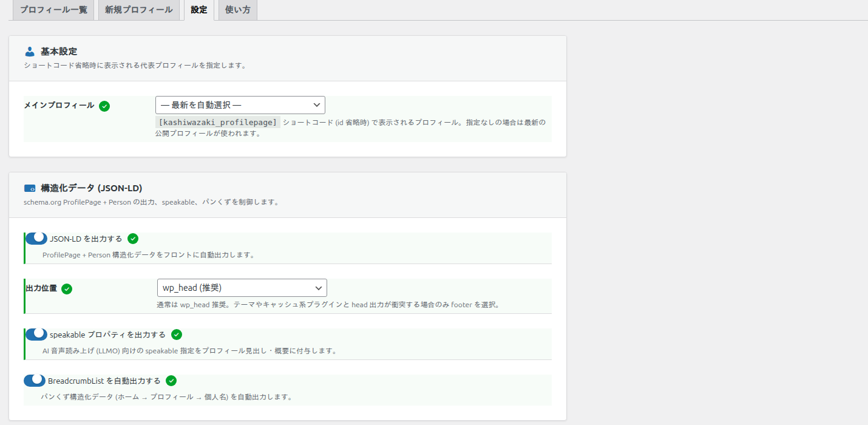Viewport: 868px width, 425px height.
Task: Click the green checkmark next to speakable プロパティ
Action: click(177, 335)
